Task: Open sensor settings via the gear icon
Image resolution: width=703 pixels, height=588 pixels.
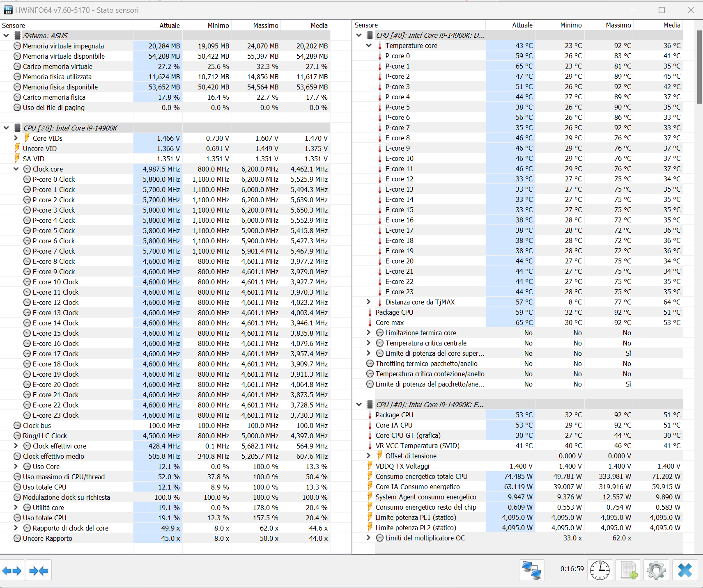Action: [656, 570]
